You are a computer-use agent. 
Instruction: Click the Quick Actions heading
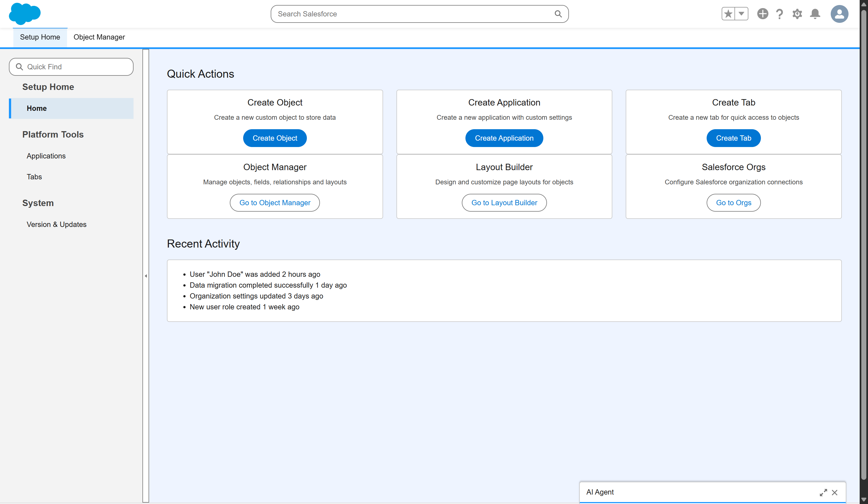[x=201, y=74]
